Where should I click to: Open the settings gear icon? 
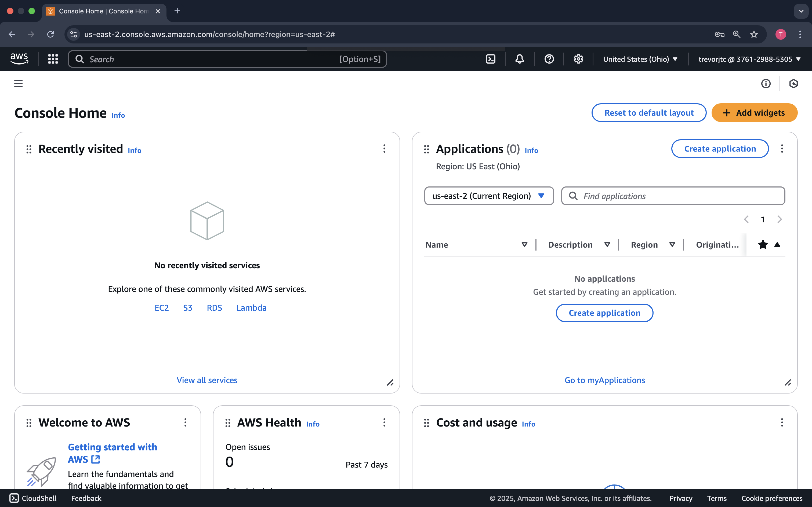point(578,59)
